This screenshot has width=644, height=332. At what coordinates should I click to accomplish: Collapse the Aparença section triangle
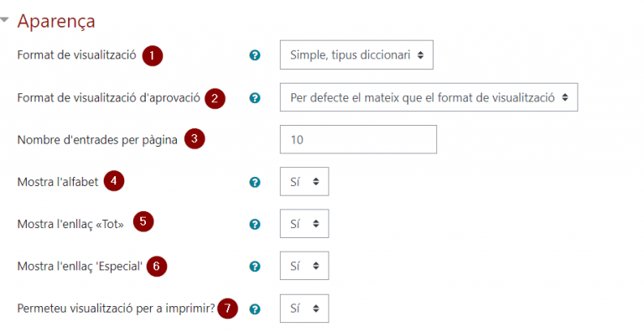coord(4,19)
